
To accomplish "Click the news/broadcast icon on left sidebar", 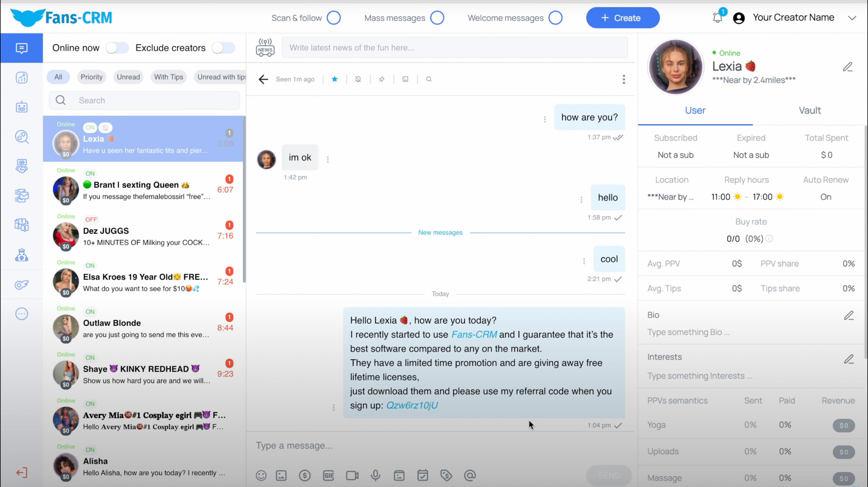I will click(x=265, y=48).
